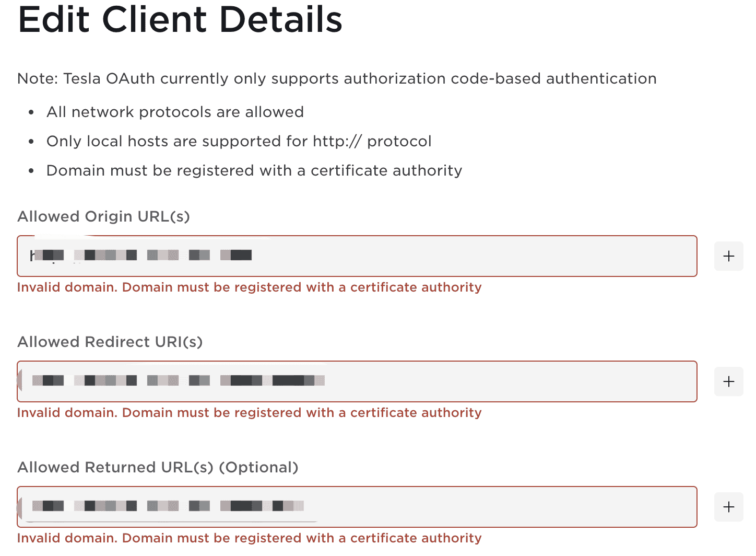Click the bullet dot before "Only local hosts"
This screenshot has width=756, height=556.
click(31, 142)
